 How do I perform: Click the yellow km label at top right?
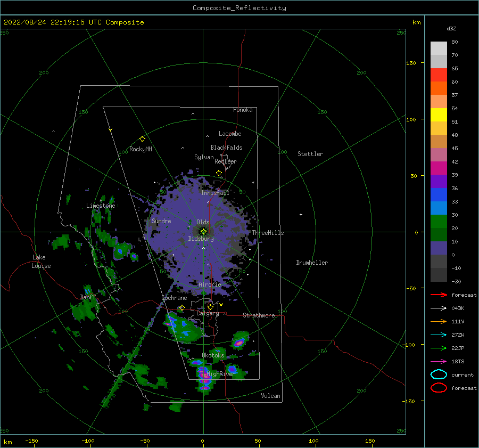point(417,22)
